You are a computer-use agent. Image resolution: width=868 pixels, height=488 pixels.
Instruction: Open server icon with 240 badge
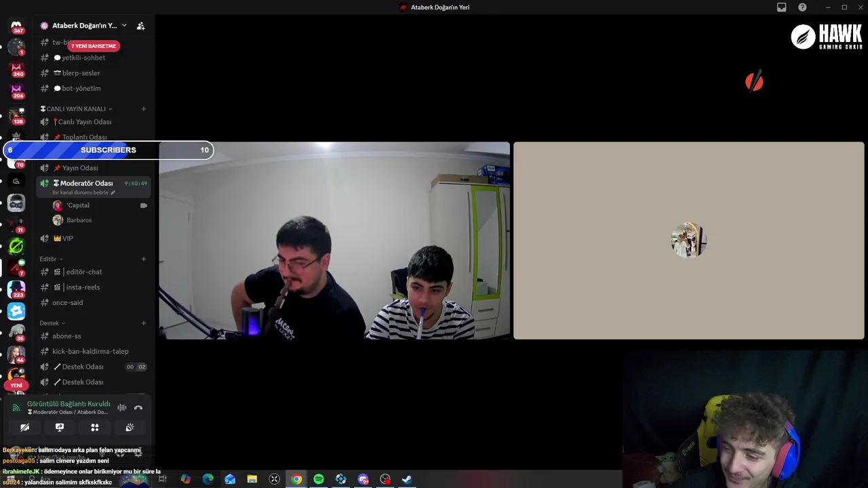click(x=16, y=68)
